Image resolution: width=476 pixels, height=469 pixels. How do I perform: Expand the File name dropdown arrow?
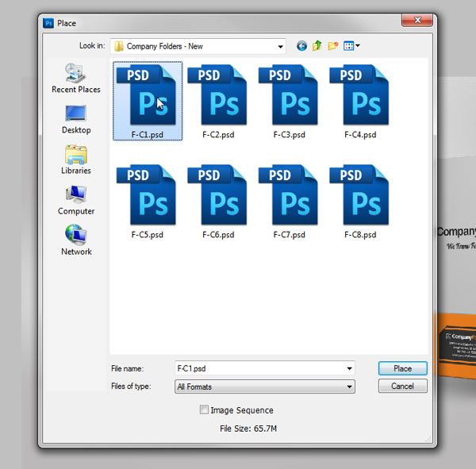[349, 368]
